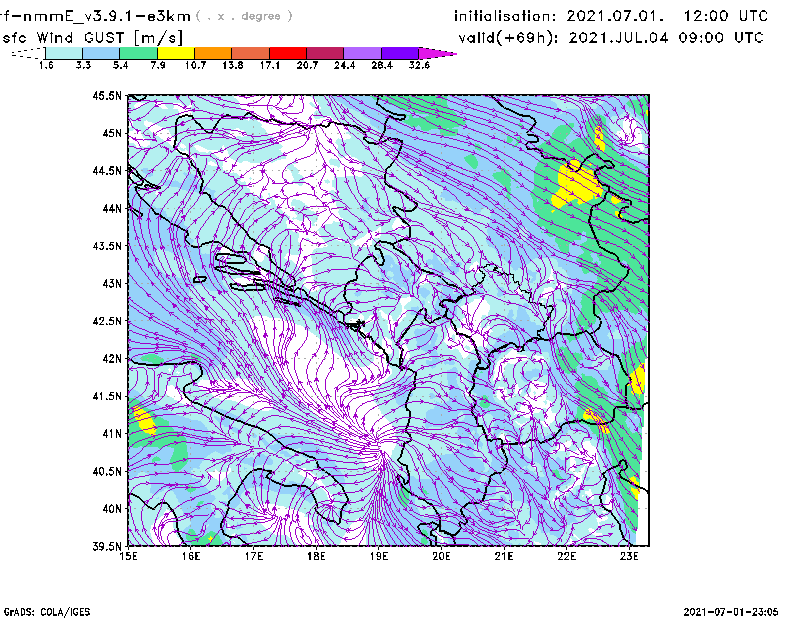Click the legend value 20.7

click(x=307, y=65)
